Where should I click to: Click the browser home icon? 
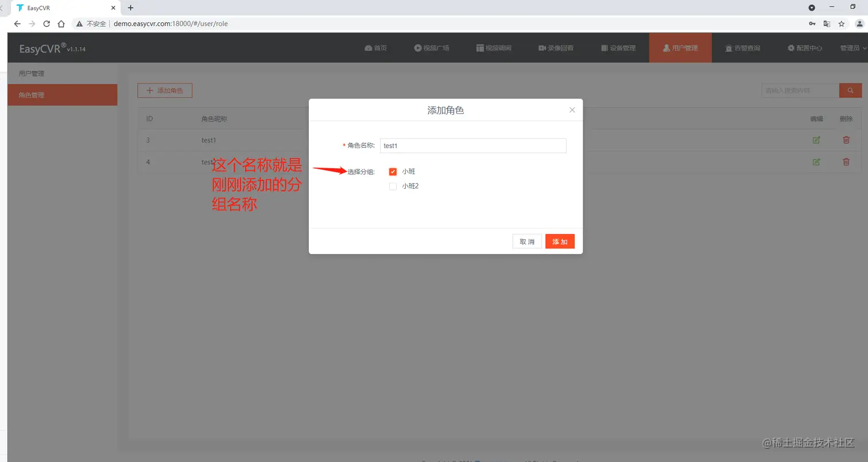[61, 24]
